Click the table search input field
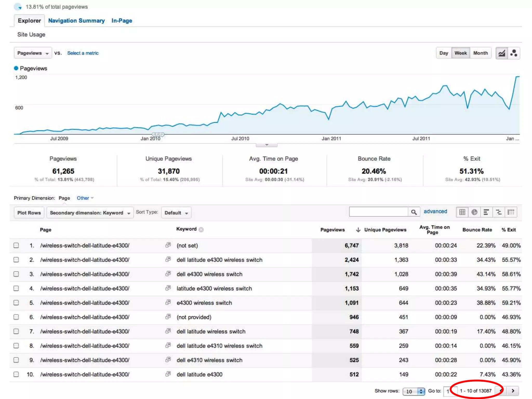This screenshot has width=532, height=399. (x=378, y=212)
